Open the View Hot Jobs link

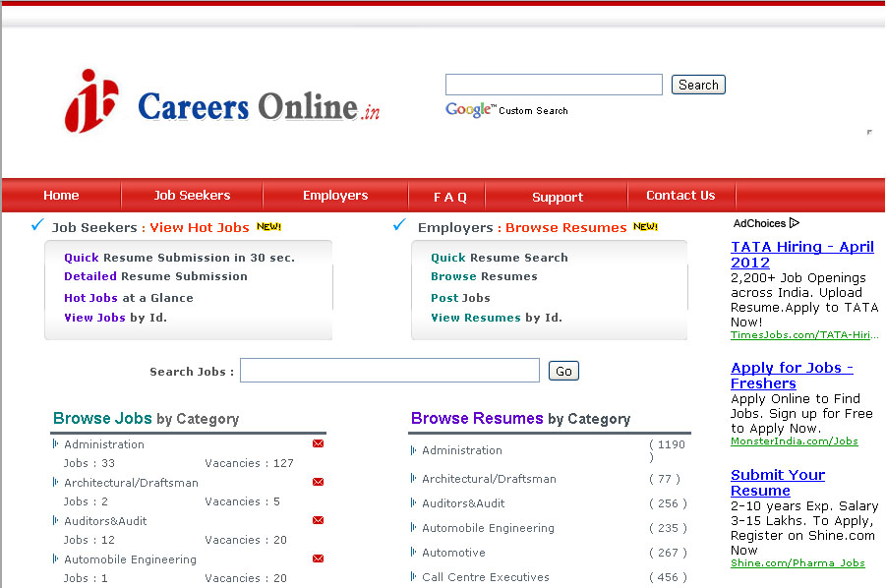pyautogui.click(x=200, y=227)
